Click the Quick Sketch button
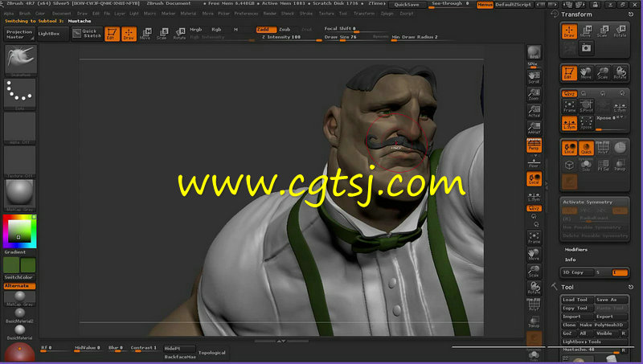 click(87, 34)
